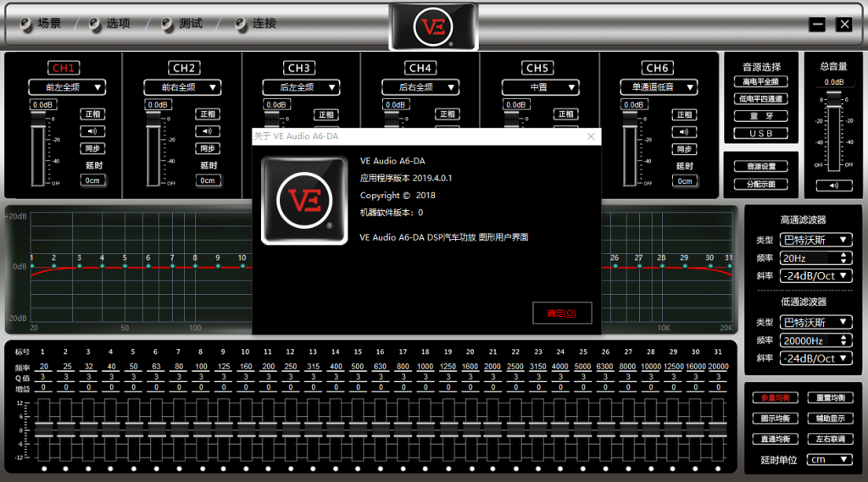
Task: Toggle CH2 正相 phase button
Action: pos(208,114)
